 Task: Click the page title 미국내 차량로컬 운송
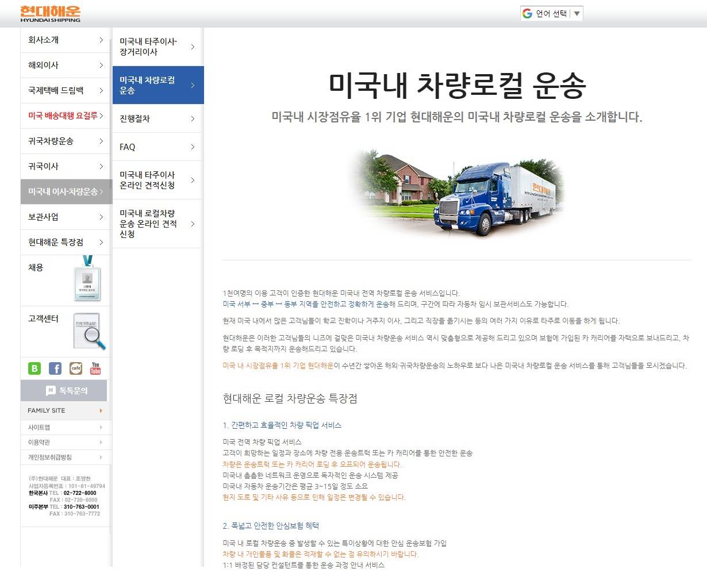(x=457, y=84)
